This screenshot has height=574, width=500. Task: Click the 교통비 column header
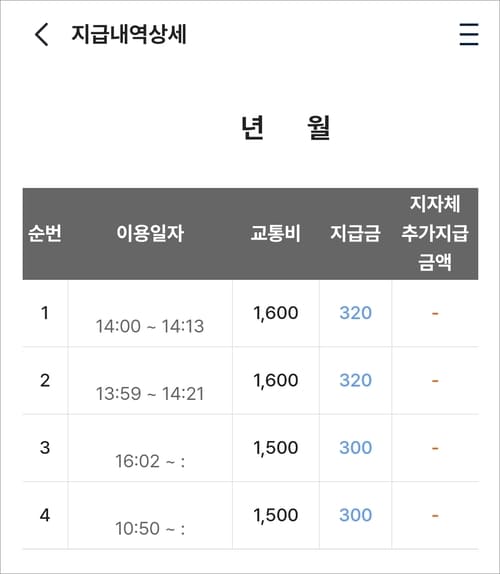tap(276, 233)
